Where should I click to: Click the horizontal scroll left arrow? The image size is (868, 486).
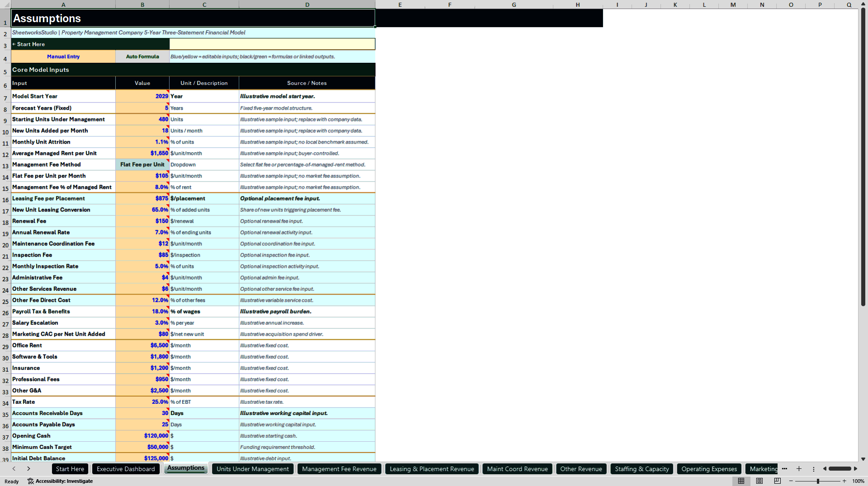point(825,469)
